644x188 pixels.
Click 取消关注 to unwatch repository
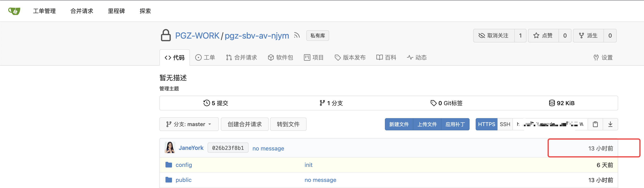coord(494,35)
